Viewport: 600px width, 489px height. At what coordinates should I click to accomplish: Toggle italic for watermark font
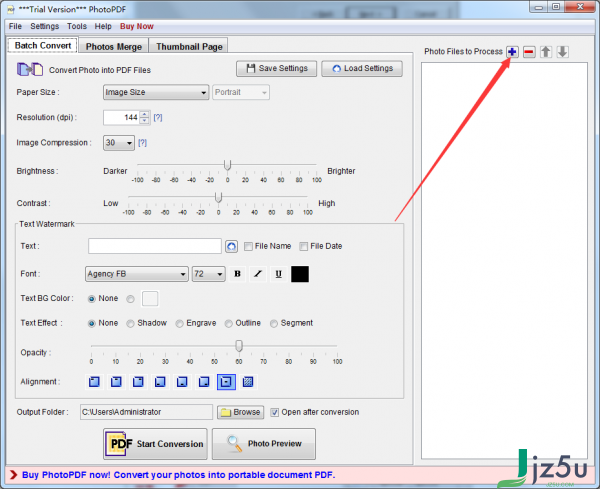coord(258,274)
